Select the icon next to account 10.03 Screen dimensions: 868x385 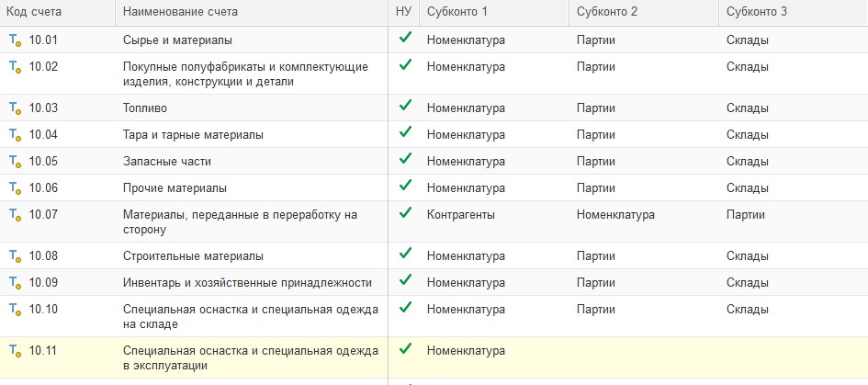tap(15, 108)
